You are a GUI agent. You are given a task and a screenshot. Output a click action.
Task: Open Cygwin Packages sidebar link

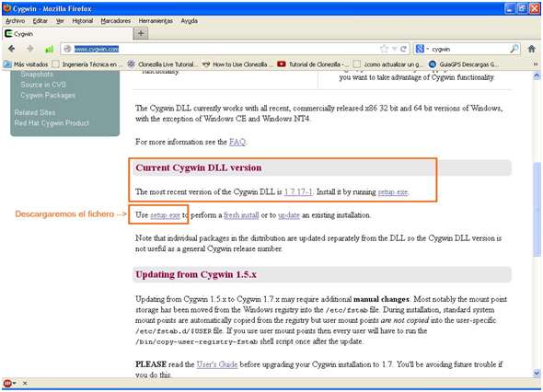[48, 95]
